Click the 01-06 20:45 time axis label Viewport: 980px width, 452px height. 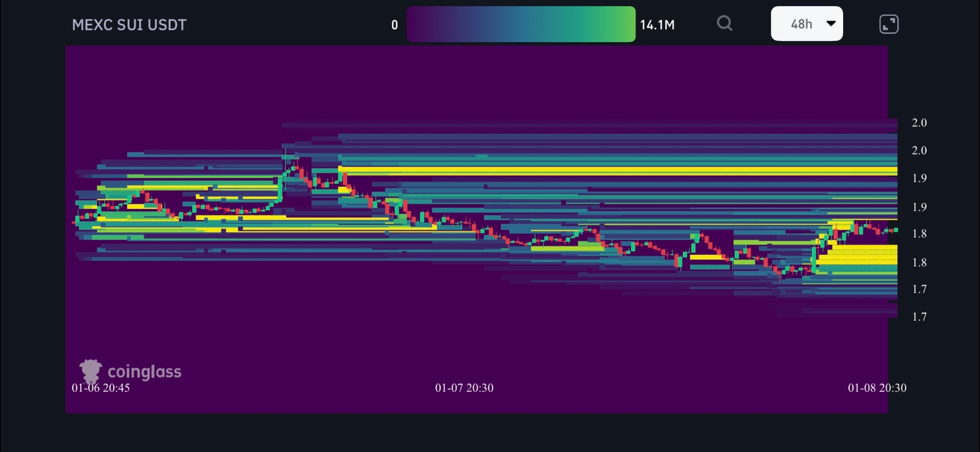click(100, 388)
